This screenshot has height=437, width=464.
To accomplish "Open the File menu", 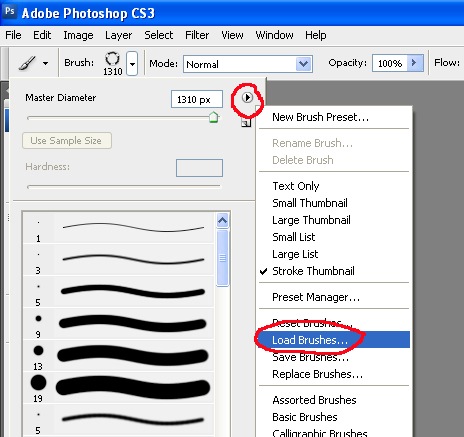I will tap(13, 35).
